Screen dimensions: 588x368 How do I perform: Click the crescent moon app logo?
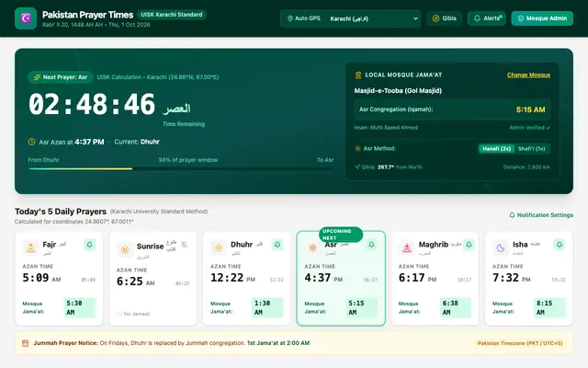[x=26, y=18]
